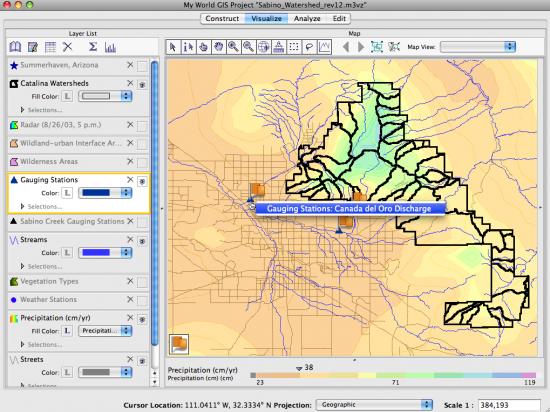Remove the Streets layer with its X
Image resolution: width=550 pixels, height=412 pixels.
point(130,359)
